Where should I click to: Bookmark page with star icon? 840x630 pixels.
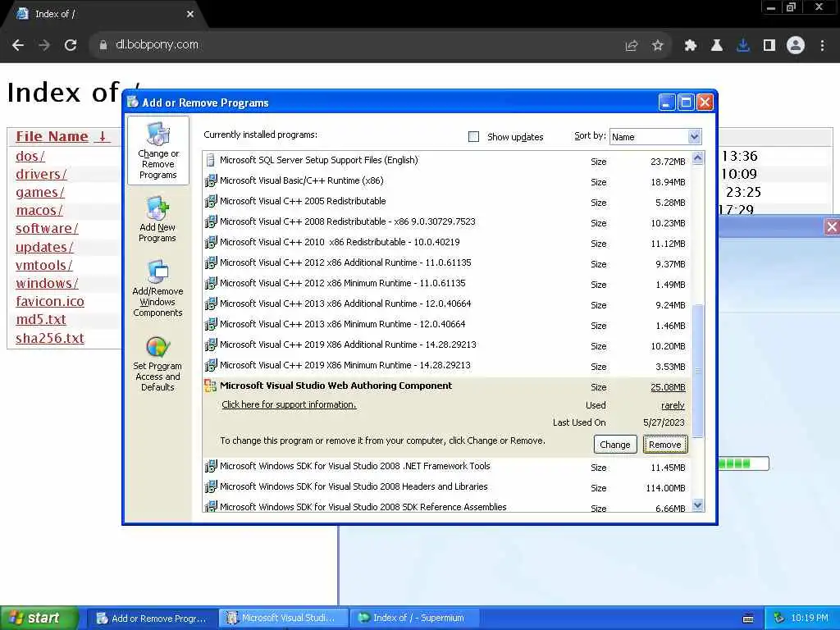tap(657, 46)
